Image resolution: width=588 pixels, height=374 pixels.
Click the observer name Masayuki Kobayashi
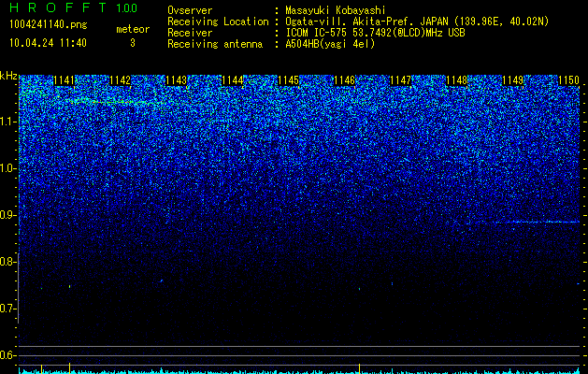point(336,10)
